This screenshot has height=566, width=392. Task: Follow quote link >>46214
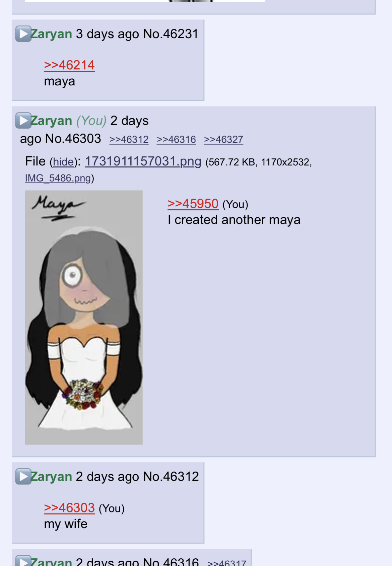click(x=69, y=65)
